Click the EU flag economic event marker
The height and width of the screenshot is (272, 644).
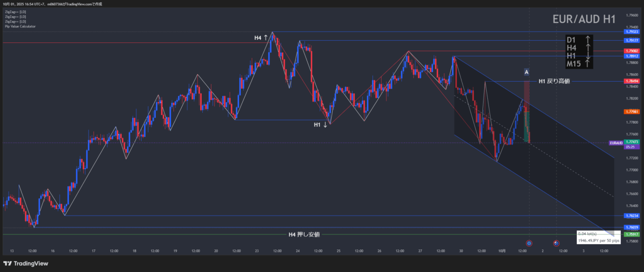coord(529,244)
